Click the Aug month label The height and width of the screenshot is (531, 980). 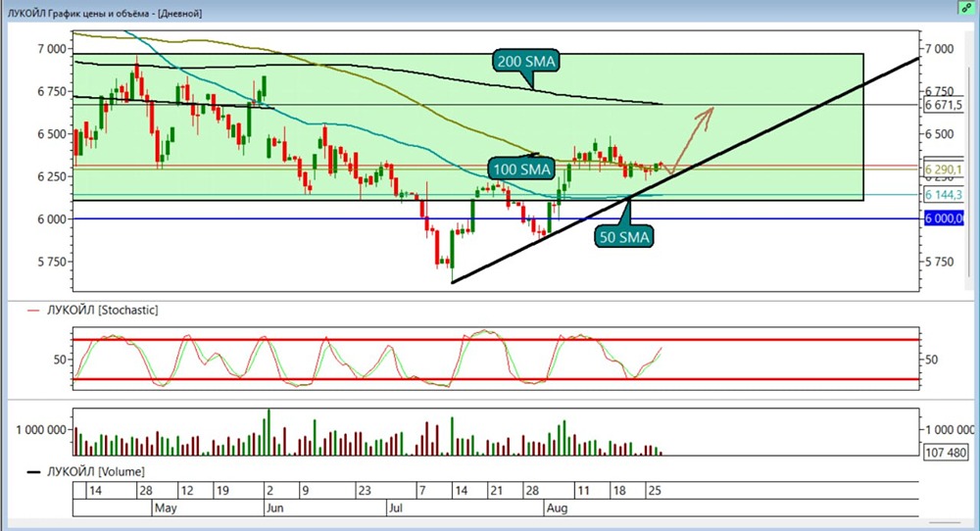[557, 507]
